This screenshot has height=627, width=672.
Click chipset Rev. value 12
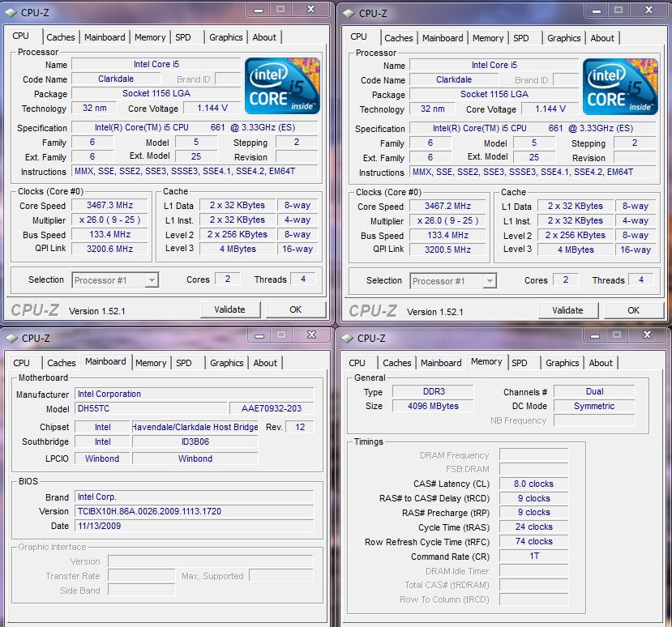[300, 427]
